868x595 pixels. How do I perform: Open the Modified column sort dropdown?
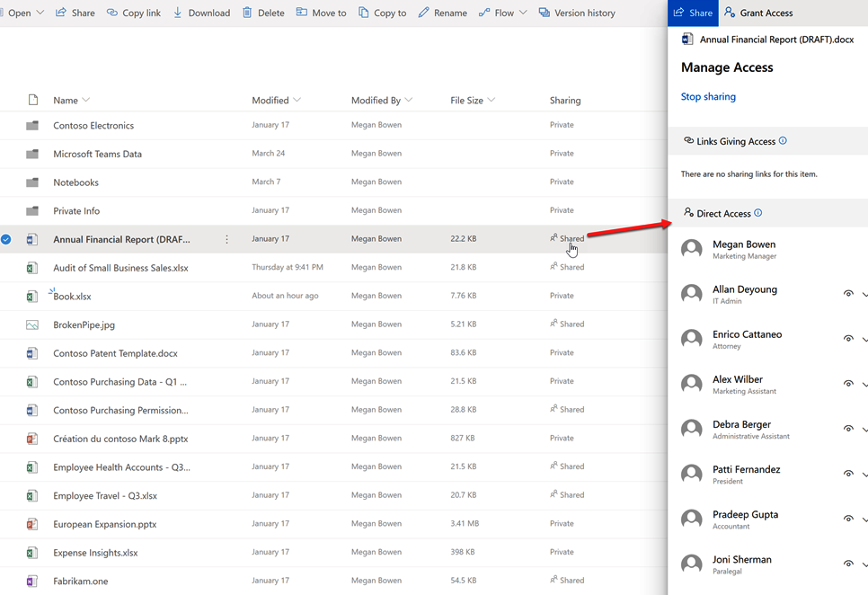coord(297,100)
